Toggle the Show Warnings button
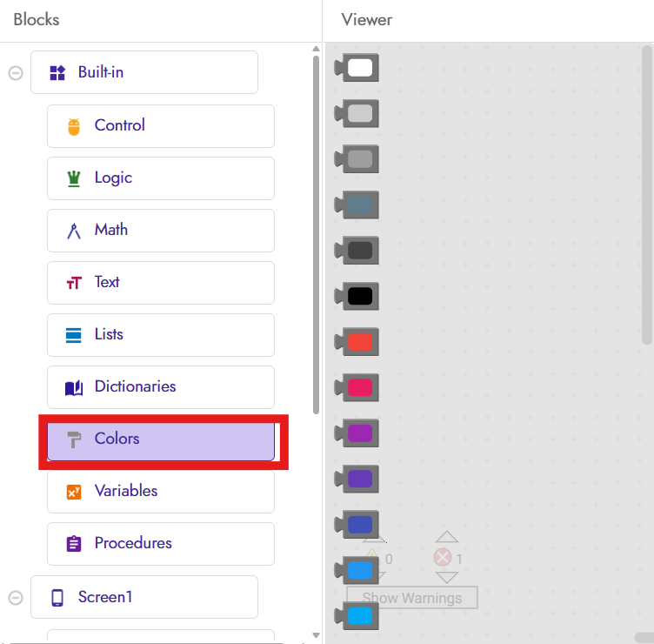Viewport: 654px width, 644px height. coord(411,598)
